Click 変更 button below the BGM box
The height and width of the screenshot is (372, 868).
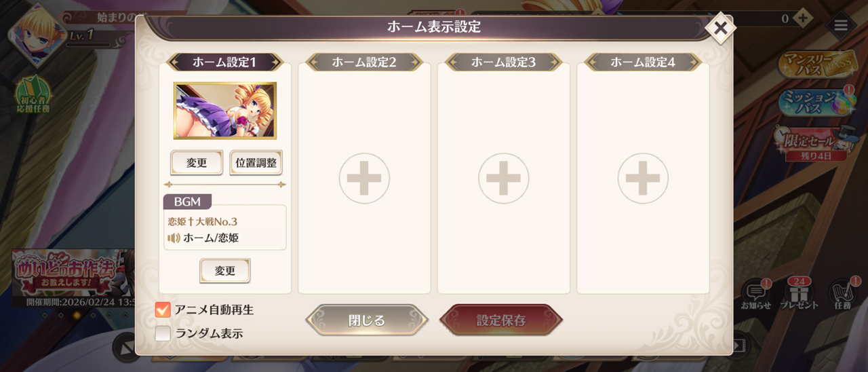pos(225,270)
